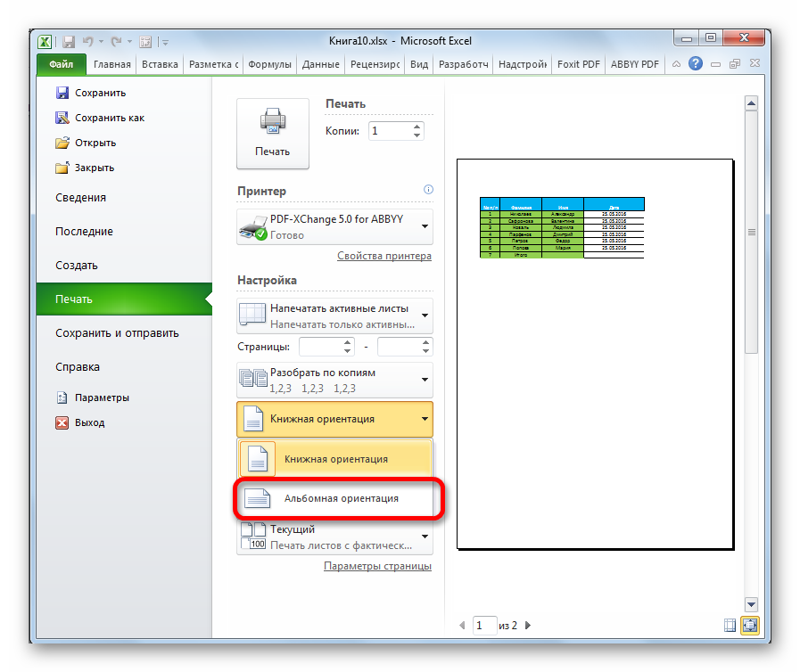
Task: Select Книжная ориентация in the dropdown list
Action: (335, 459)
